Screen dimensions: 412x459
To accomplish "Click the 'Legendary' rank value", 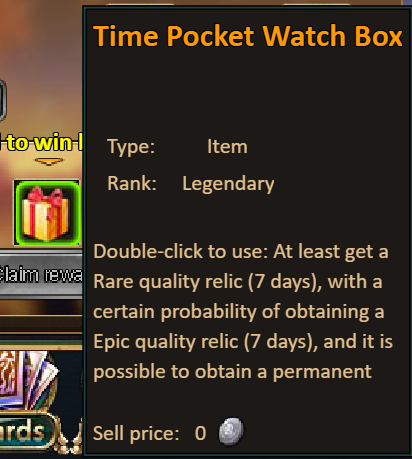I will (228, 184).
